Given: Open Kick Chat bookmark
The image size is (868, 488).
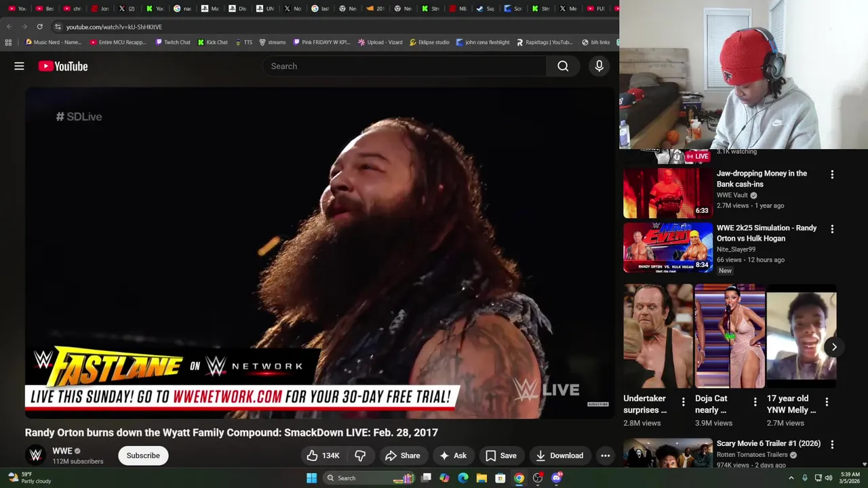Looking at the screenshot, I should [213, 42].
